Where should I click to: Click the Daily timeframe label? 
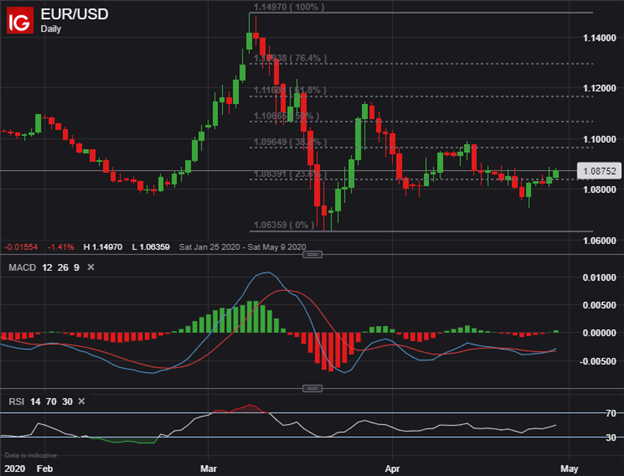coord(51,29)
